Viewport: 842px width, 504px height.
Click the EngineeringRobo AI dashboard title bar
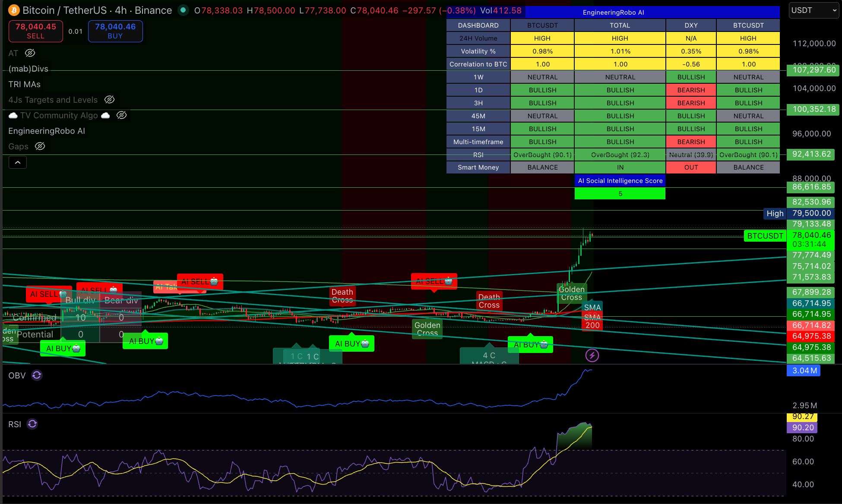(613, 13)
